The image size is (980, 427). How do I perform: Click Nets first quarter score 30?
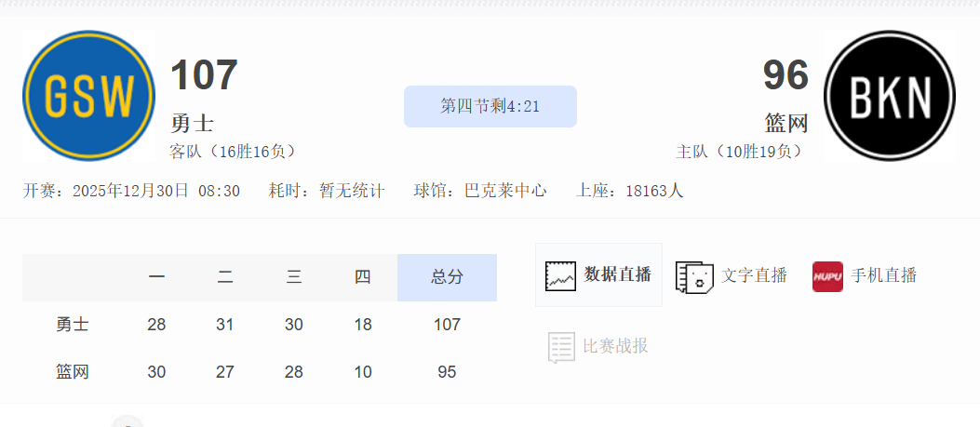pyautogui.click(x=156, y=372)
